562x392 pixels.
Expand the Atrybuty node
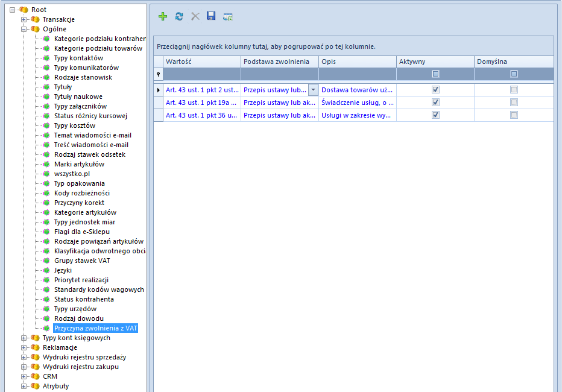click(24, 386)
